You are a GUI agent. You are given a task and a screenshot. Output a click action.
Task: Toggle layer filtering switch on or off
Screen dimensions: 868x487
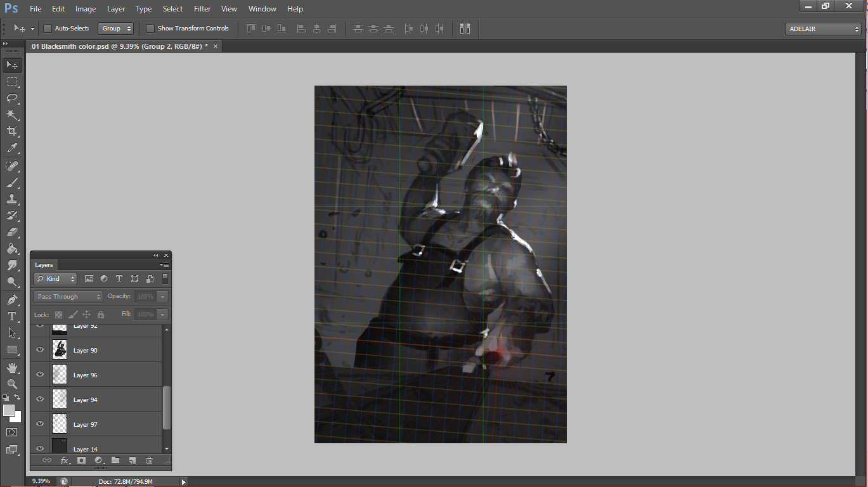165,279
